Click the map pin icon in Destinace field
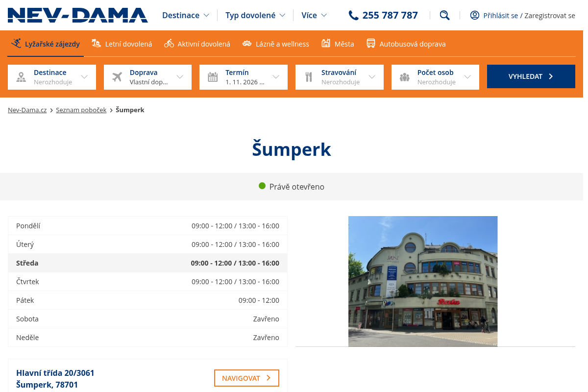This screenshot has width=588, height=392. [21, 77]
